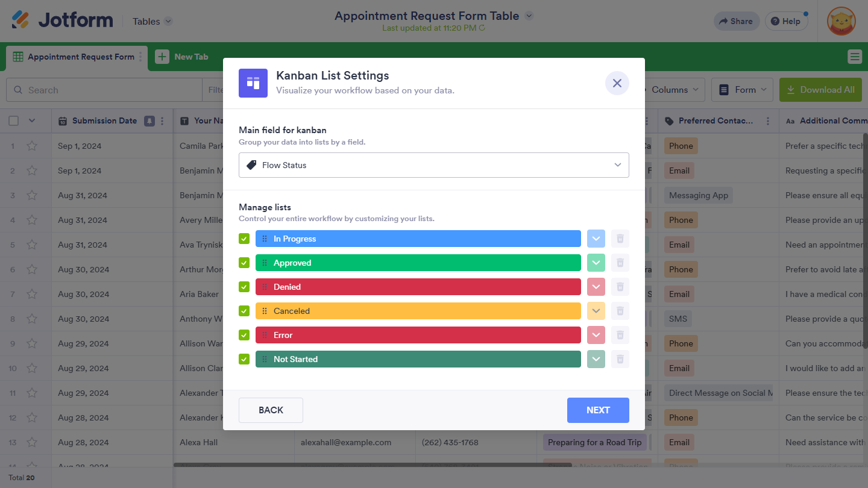Toggle the Approved list checkbox

point(244,263)
